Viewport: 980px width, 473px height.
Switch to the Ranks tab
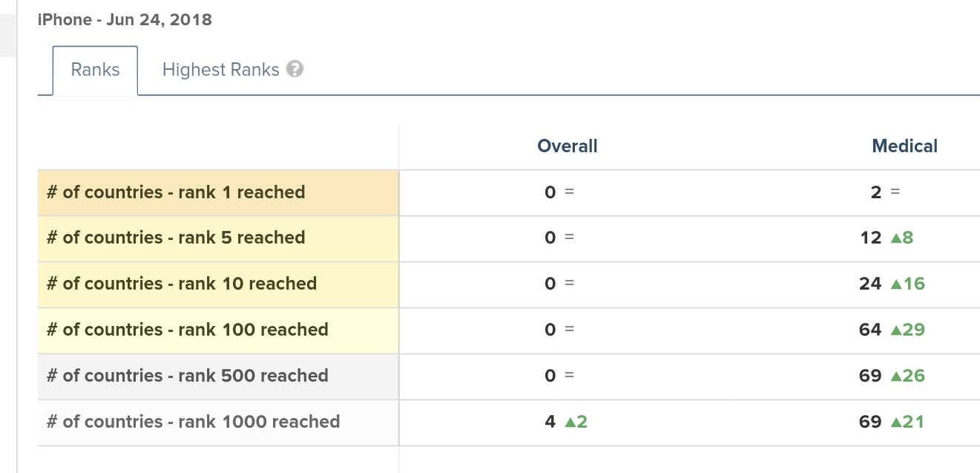click(x=95, y=70)
